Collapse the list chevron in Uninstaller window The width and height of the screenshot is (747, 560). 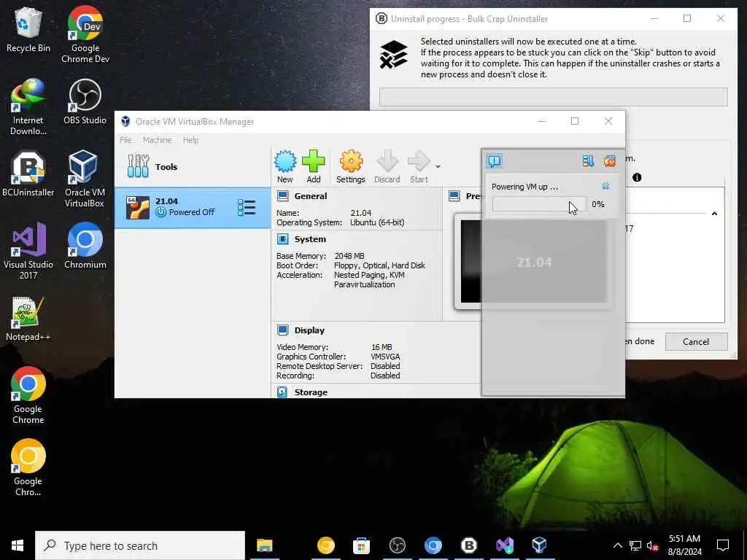point(714,214)
